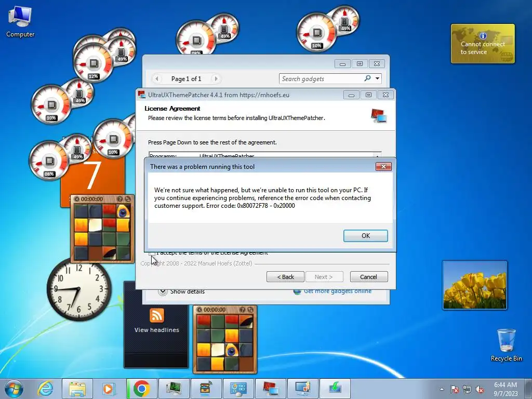Select the UltraUXThemePatcher red-blue monitors taskbar icon

(270, 389)
